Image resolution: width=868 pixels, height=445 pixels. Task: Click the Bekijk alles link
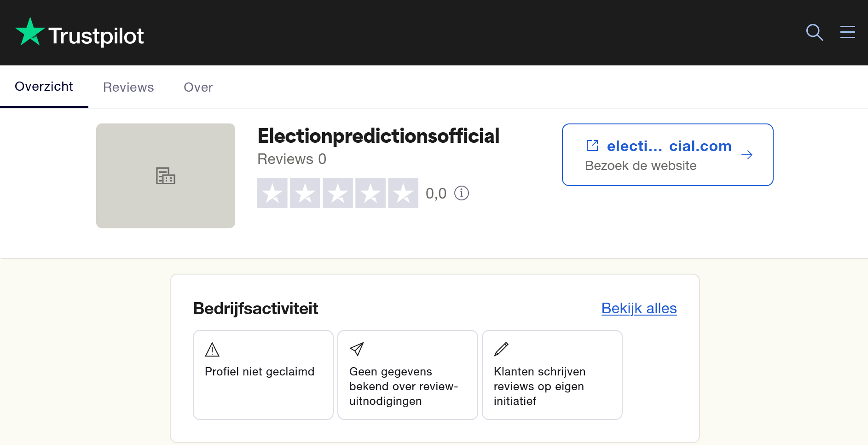click(x=639, y=308)
